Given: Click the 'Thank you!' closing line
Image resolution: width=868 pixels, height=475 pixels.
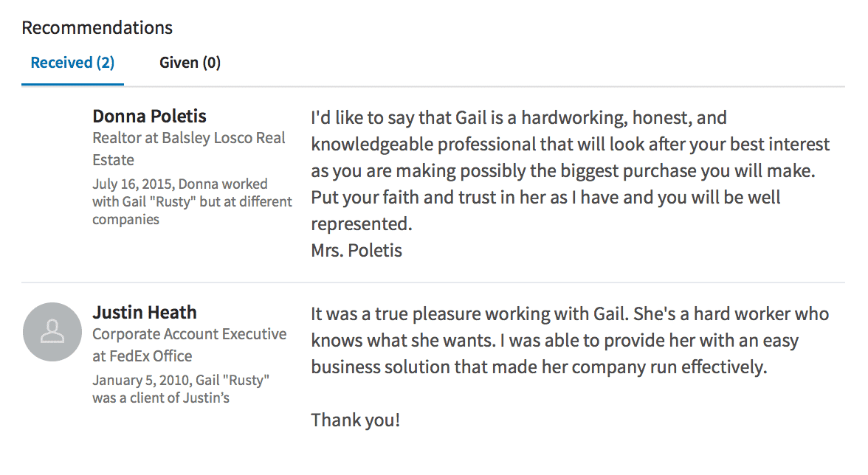Looking at the screenshot, I should [x=355, y=420].
